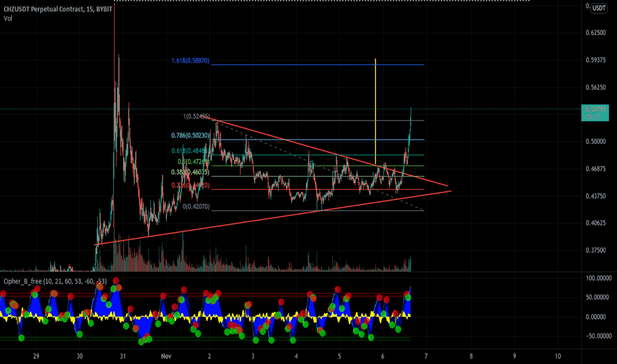Select the blue 1.618 extension line
The image size is (617, 364).
click(318, 65)
